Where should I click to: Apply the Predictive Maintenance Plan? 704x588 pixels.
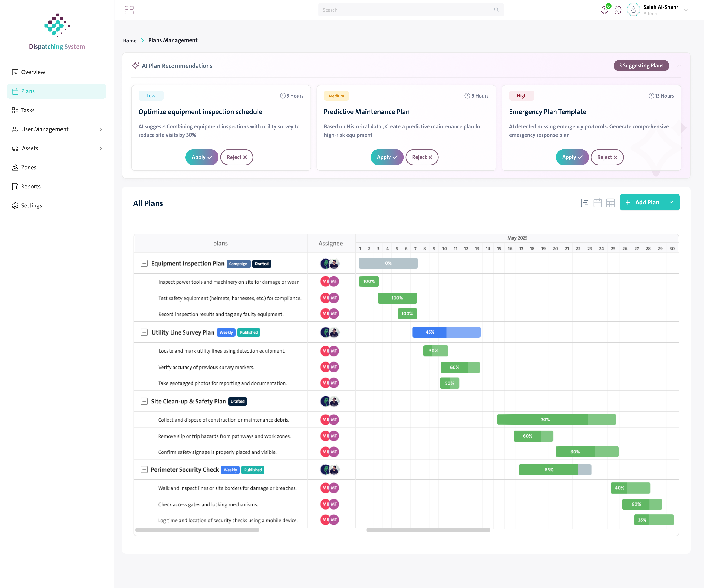tap(387, 157)
